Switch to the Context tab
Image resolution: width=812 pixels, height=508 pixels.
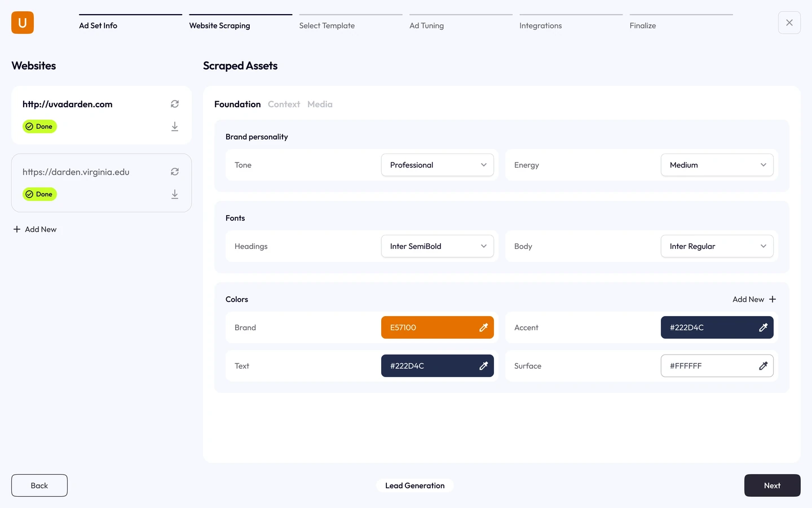point(284,104)
